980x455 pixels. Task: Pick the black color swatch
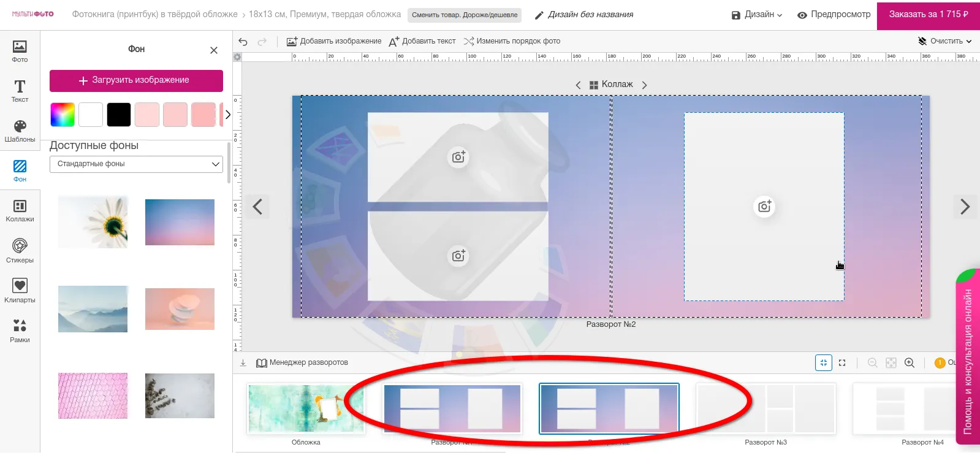(119, 115)
